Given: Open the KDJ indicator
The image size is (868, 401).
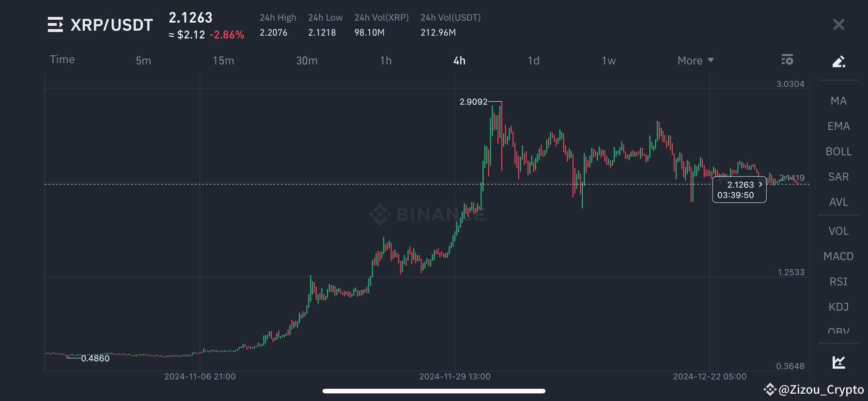Looking at the screenshot, I should click(x=838, y=307).
